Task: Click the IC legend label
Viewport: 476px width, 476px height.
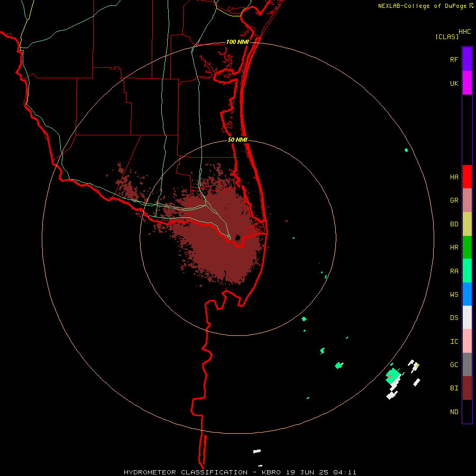Action: coord(454,342)
